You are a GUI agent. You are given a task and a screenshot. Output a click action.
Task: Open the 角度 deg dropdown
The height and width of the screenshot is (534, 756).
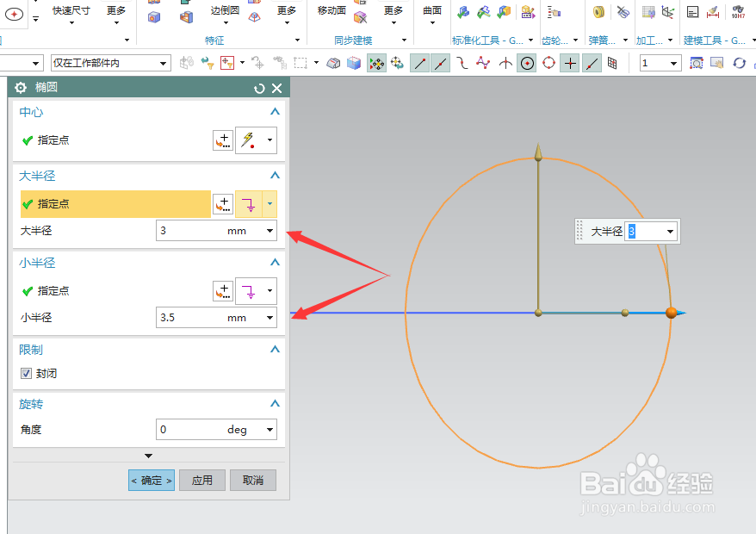(270, 429)
